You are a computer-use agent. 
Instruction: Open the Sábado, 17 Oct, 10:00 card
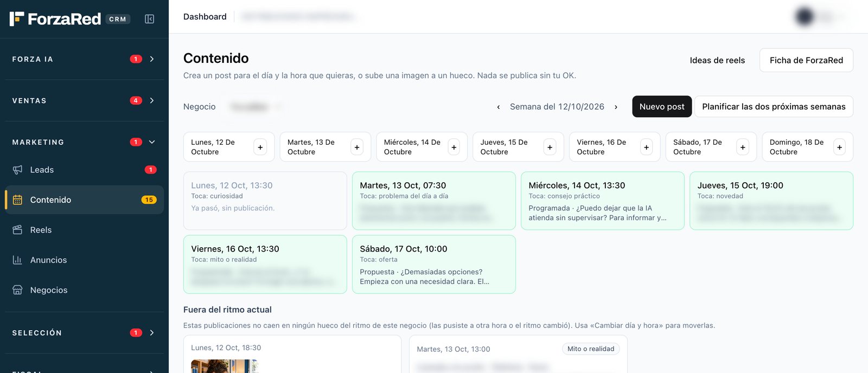434,265
